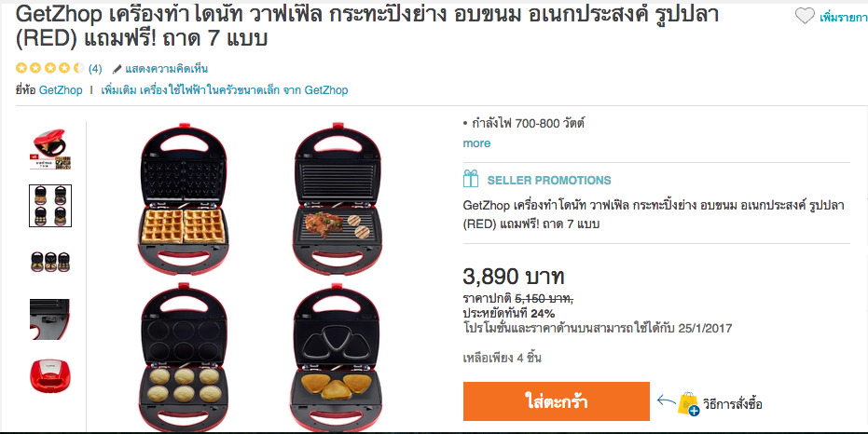Select the grill plate close-up thumbnail
Viewport: 868px width, 434px height.
[49, 319]
